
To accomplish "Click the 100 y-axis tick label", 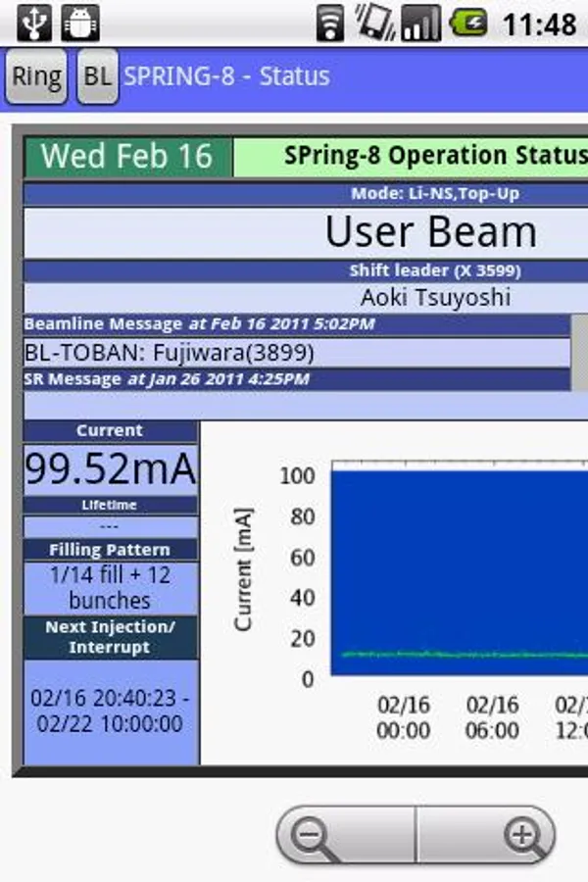I will tap(297, 476).
